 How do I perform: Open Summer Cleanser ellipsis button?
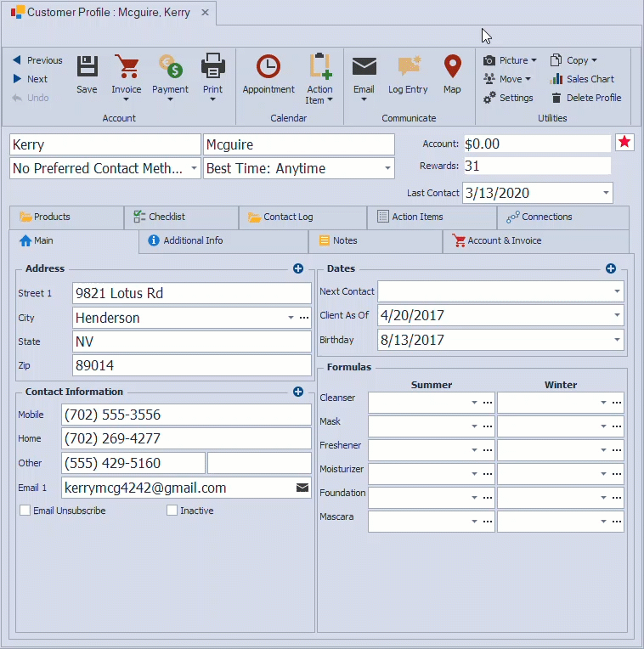coord(488,403)
